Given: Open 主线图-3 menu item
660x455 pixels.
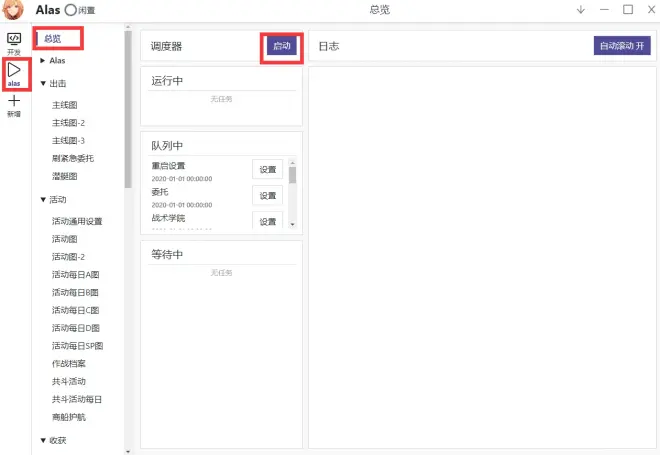Looking at the screenshot, I should (68, 141).
